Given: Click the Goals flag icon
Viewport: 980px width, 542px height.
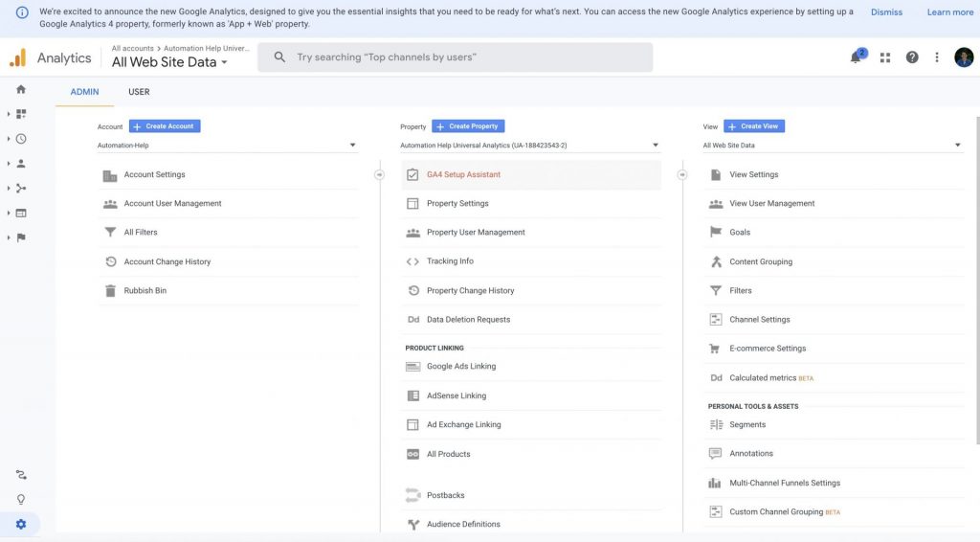Looking at the screenshot, I should [x=716, y=232].
